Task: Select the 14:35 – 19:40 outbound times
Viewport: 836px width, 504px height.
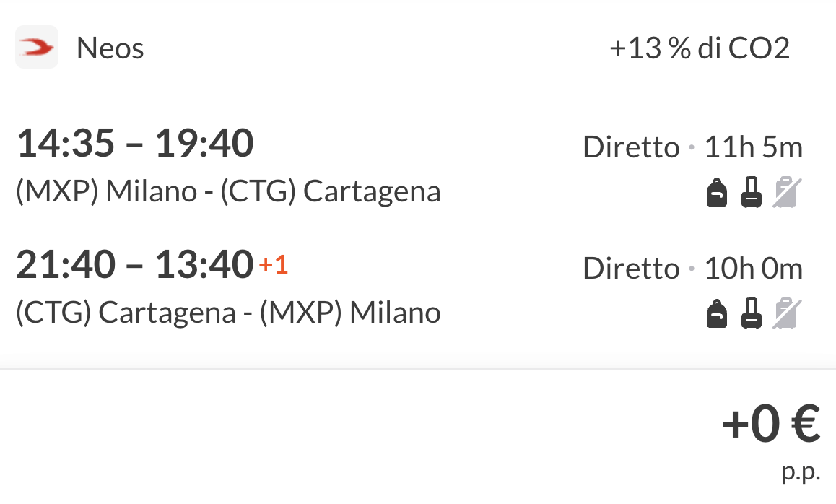Action: (135, 143)
